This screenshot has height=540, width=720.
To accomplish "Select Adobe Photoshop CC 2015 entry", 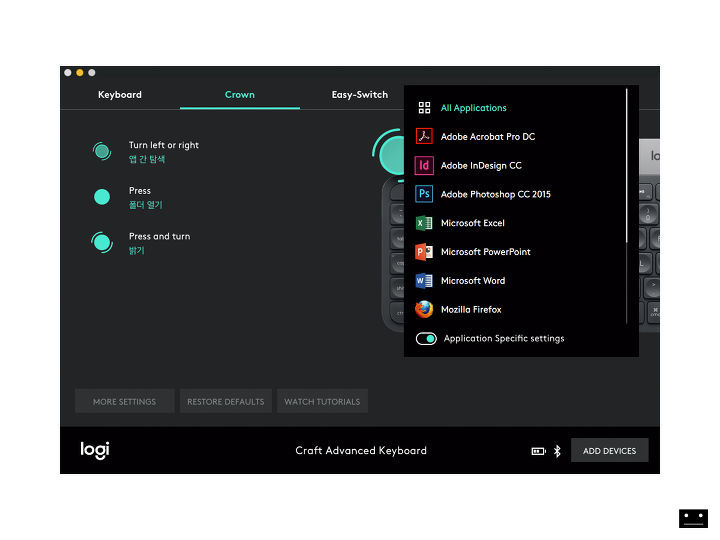I will coord(495,194).
